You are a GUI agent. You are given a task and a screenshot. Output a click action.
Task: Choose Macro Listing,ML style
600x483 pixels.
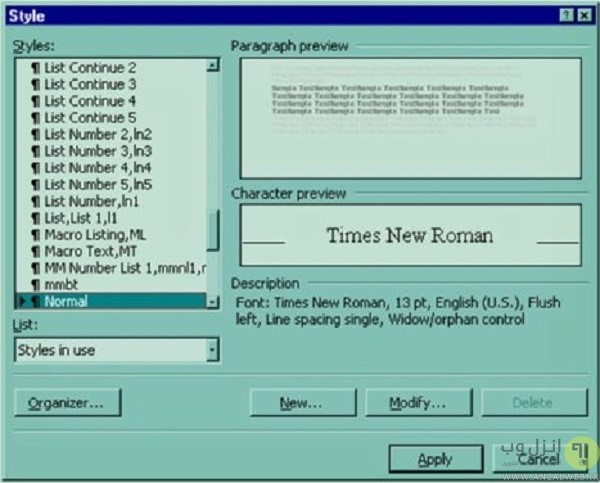point(96,234)
